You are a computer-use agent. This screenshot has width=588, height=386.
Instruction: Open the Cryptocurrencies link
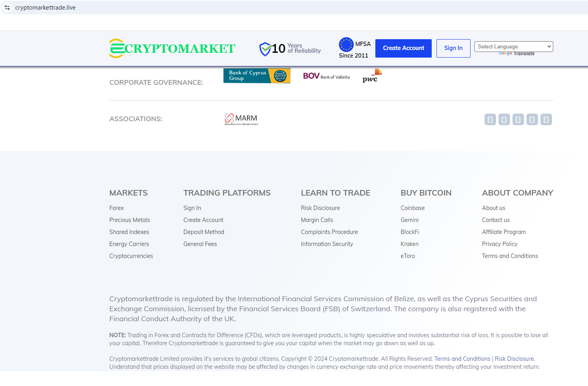click(131, 256)
